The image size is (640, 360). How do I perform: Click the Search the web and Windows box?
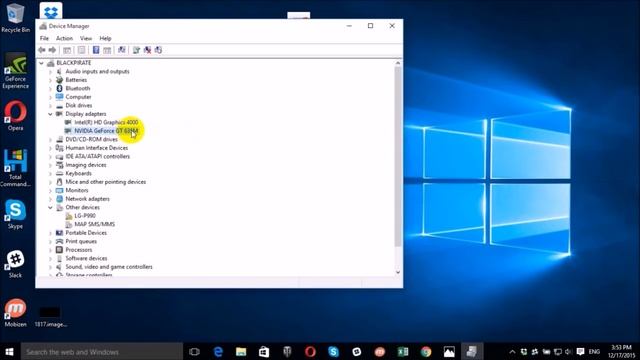point(102,351)
